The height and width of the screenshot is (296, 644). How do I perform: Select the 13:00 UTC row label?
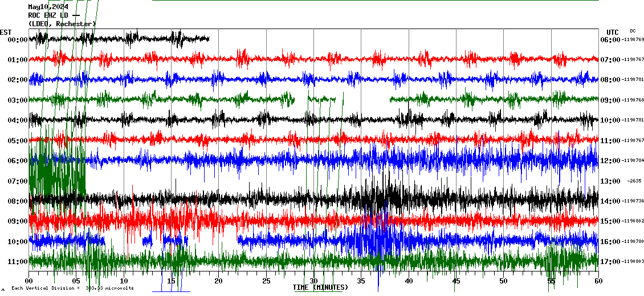[x=610, y=181]
